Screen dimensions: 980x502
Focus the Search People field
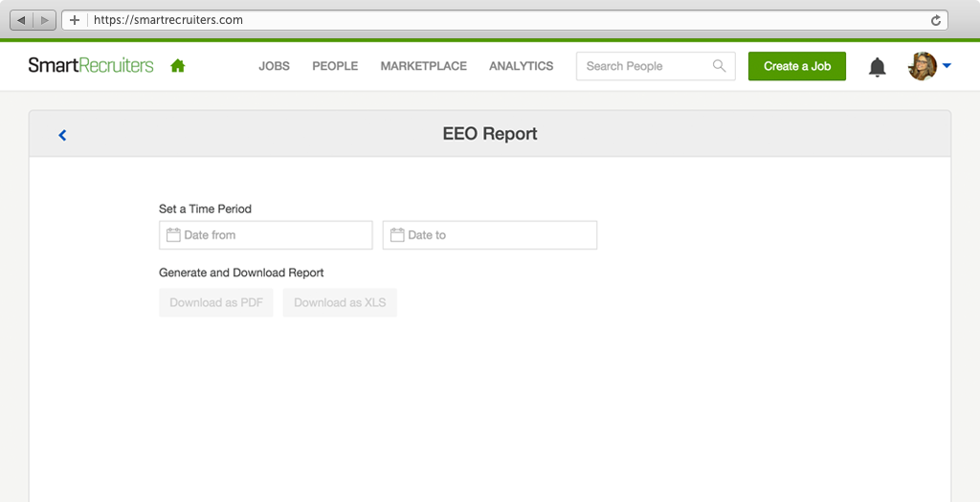tap(656, 66)
